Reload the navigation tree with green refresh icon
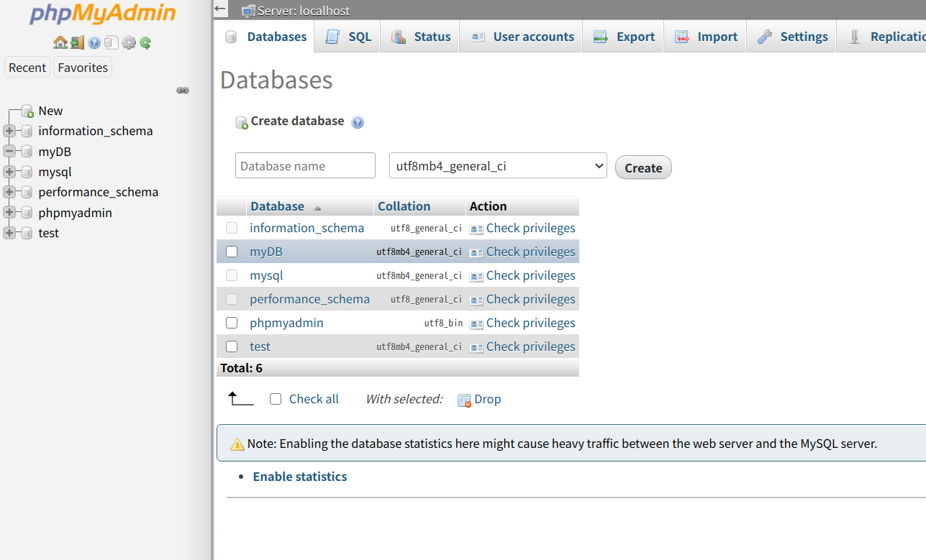Image resolution: width=926 pixels, height=560 pixels. point(145,42)
